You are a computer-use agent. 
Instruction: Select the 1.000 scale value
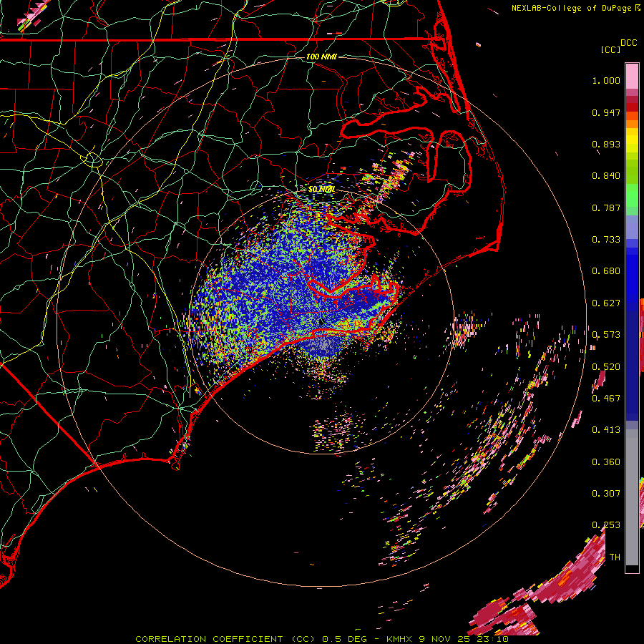tap(606, 80)
